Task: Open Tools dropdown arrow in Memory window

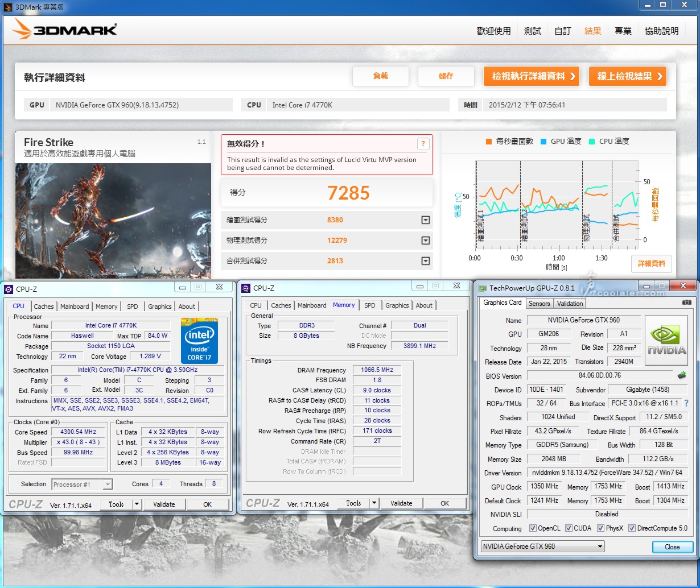Action: 374,503
